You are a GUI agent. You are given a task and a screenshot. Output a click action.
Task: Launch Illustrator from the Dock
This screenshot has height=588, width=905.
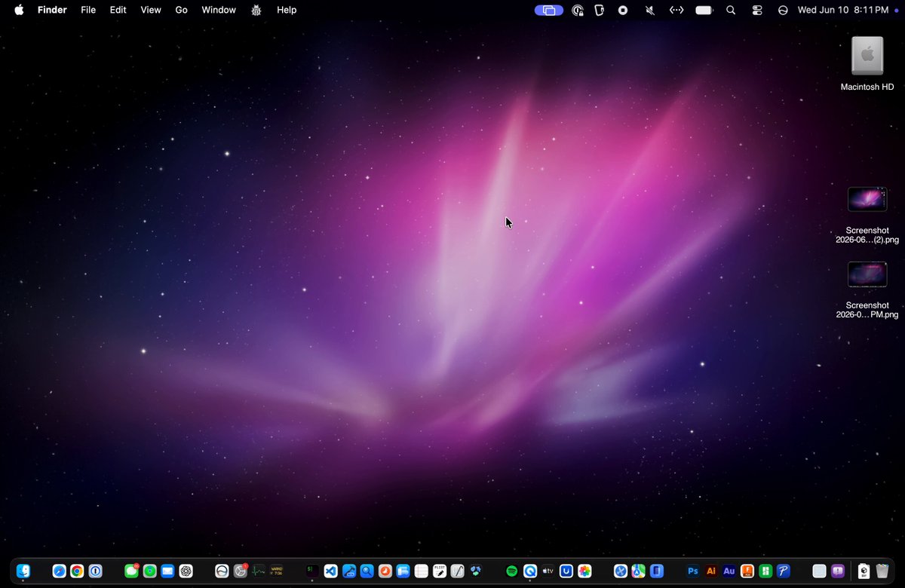[x=710, y=571]
